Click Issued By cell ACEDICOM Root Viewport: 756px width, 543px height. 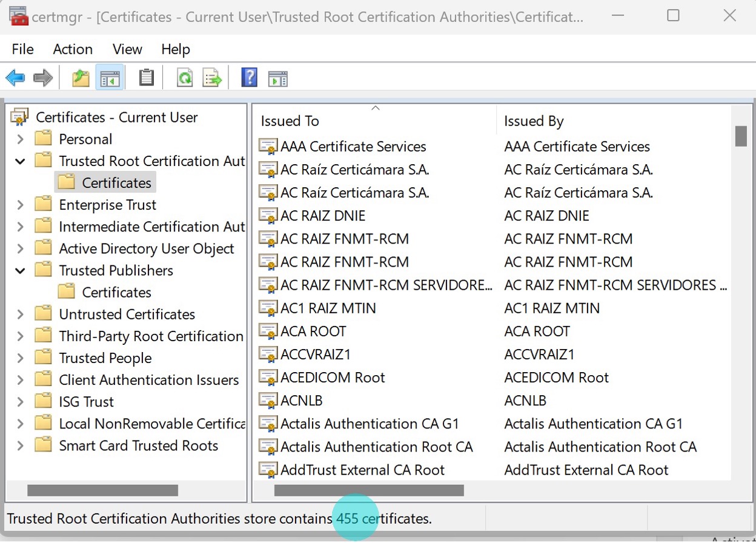pos(556,377)
